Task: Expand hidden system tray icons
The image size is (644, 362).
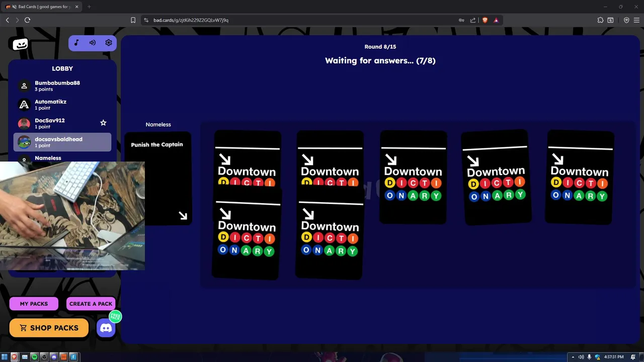Action: click(573, 357)
